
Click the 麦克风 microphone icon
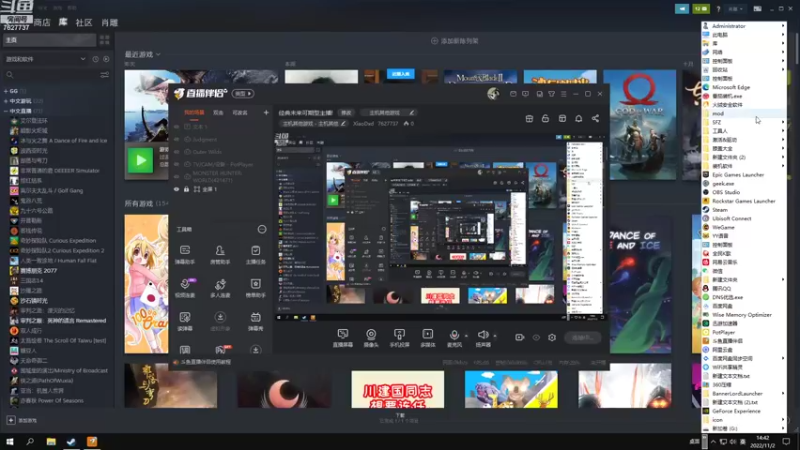coord(454,335)
